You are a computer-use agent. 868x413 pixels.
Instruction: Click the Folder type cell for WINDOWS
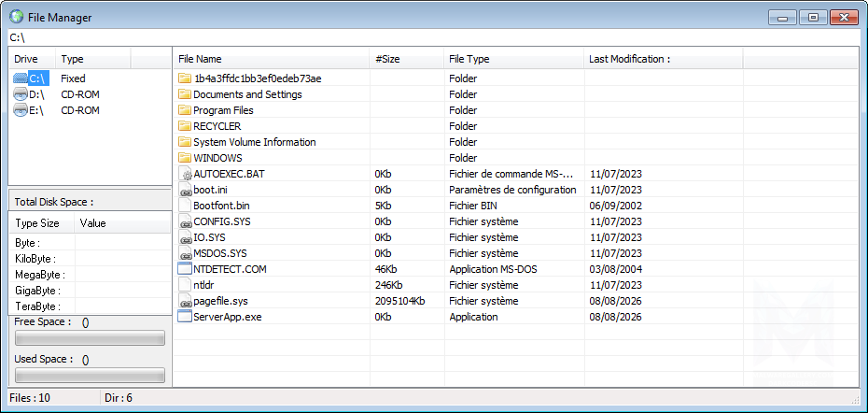pyautogui.click(x=463, y=158)
